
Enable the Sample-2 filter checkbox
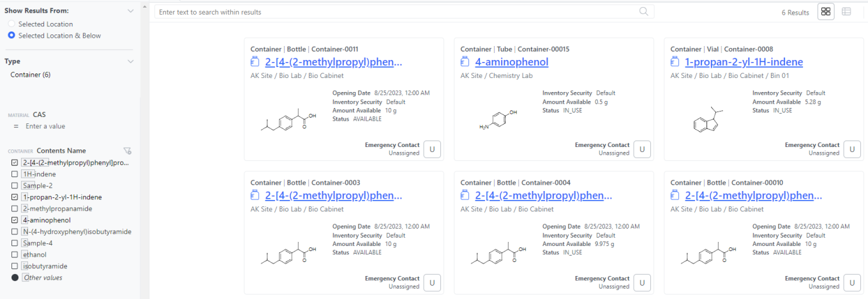pos(15,186)
